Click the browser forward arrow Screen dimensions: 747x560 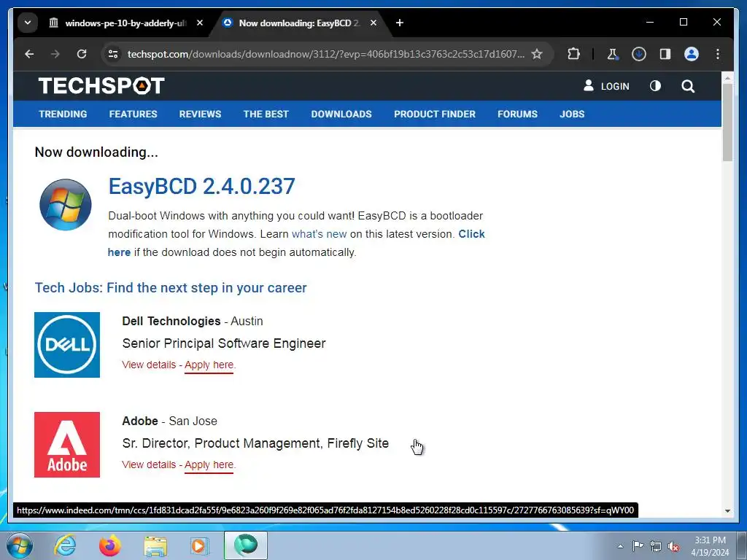pyautogui.click(x=55, y=54)
